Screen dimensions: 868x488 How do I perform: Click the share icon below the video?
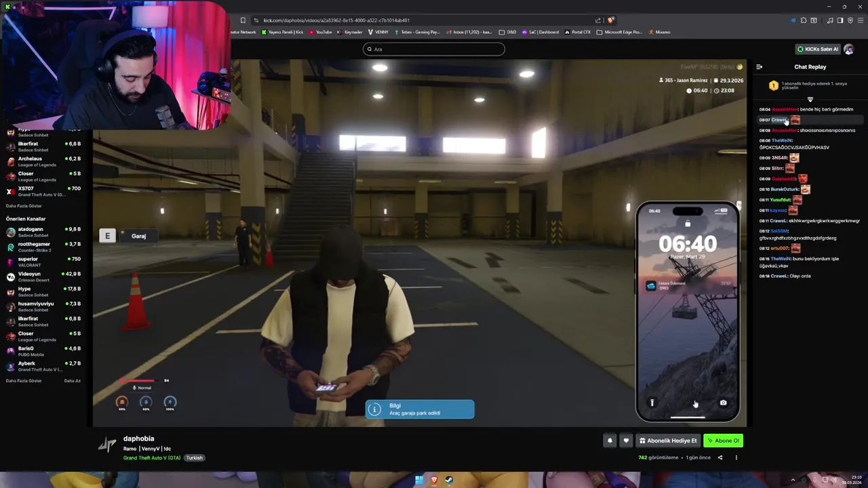click(x=720, y=457)
